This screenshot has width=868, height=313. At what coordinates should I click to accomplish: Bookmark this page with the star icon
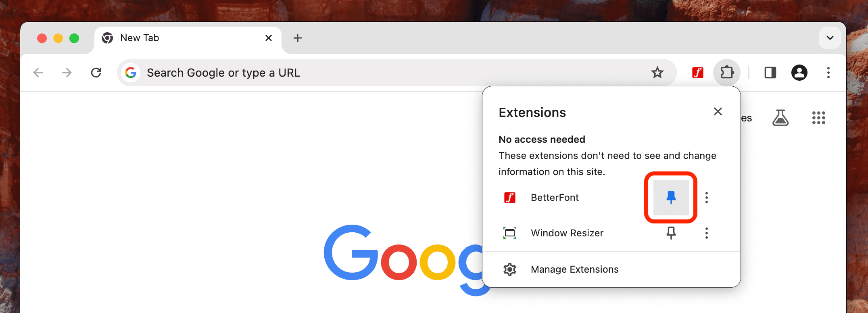657,73
